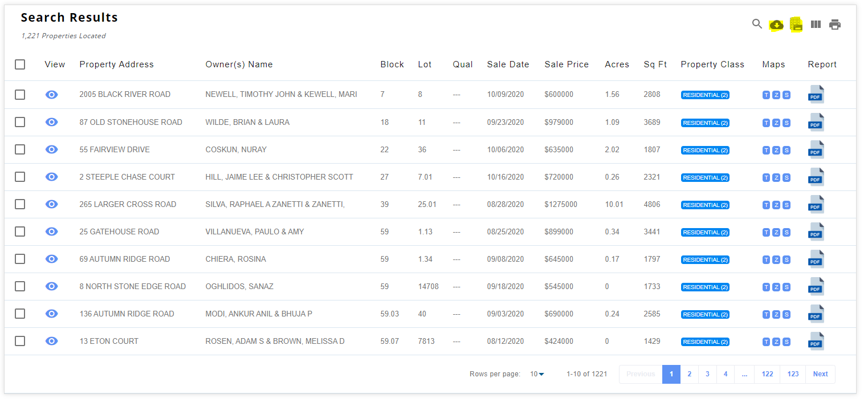Click Sq Ft value 4806
The width and height of the screenshot is (868, 402).
click(x=652, y=204)
